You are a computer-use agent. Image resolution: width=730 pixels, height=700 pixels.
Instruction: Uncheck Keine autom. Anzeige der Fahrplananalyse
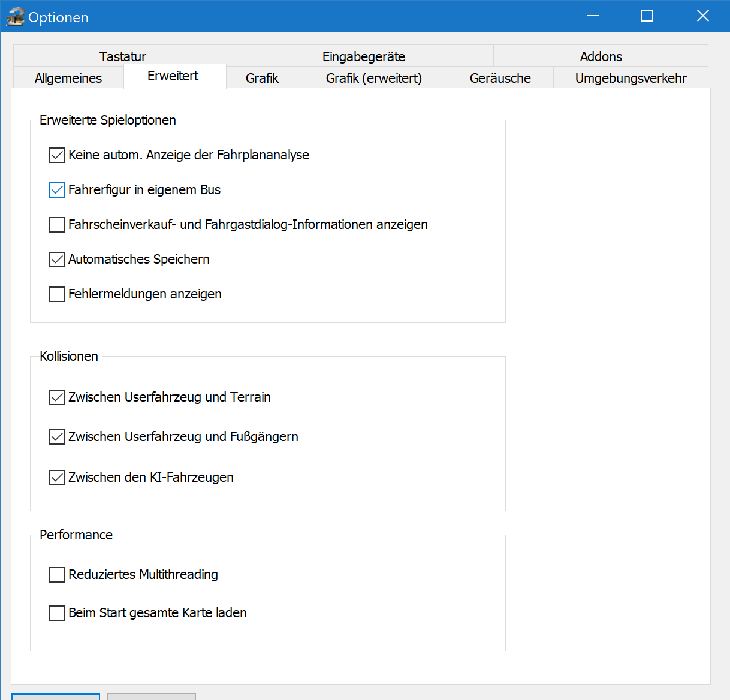[x=57, y=155]
